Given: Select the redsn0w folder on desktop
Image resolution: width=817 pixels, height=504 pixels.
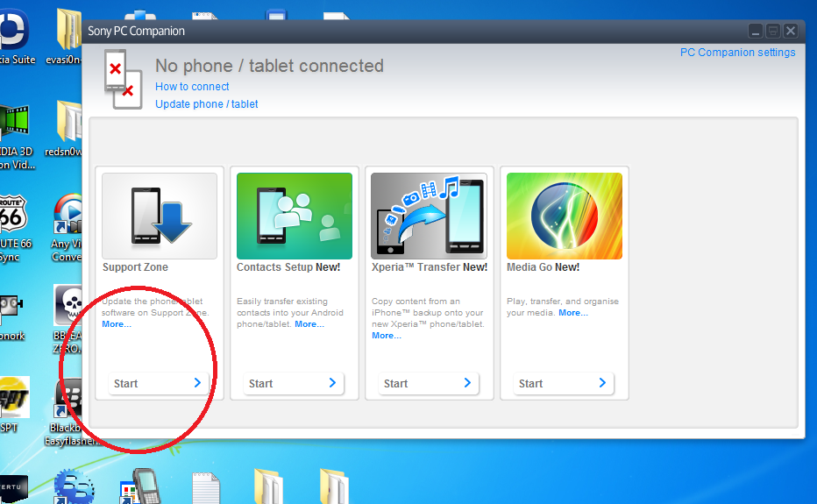Looking at the screenshot, I should coord(65,129).
